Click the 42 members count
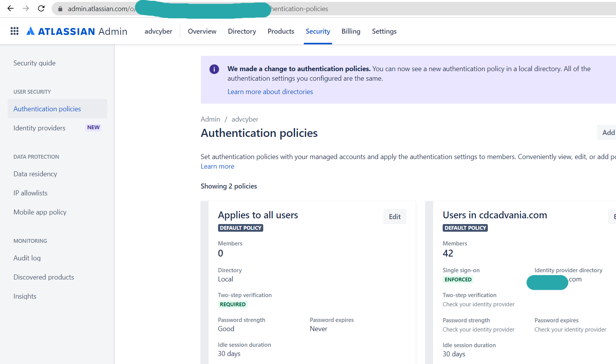Screen dimensions: 616x364 (448, 253)
